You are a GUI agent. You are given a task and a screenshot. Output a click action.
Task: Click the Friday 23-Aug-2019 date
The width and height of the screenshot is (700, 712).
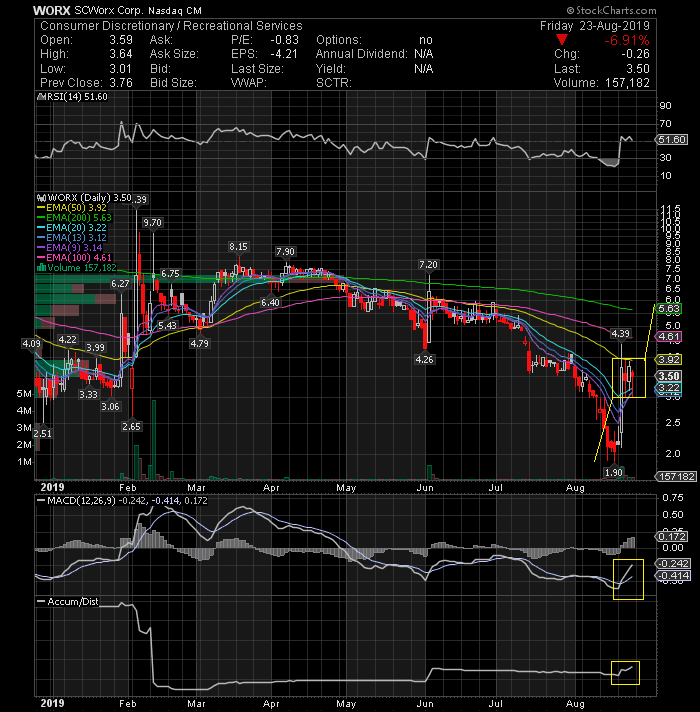click(595, 26)
